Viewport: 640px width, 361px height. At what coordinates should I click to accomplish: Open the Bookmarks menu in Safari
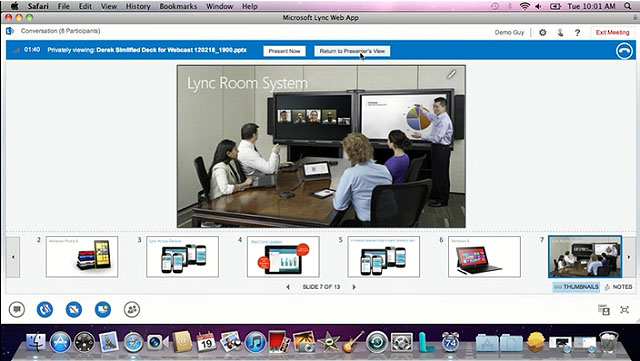pos(178,6)
